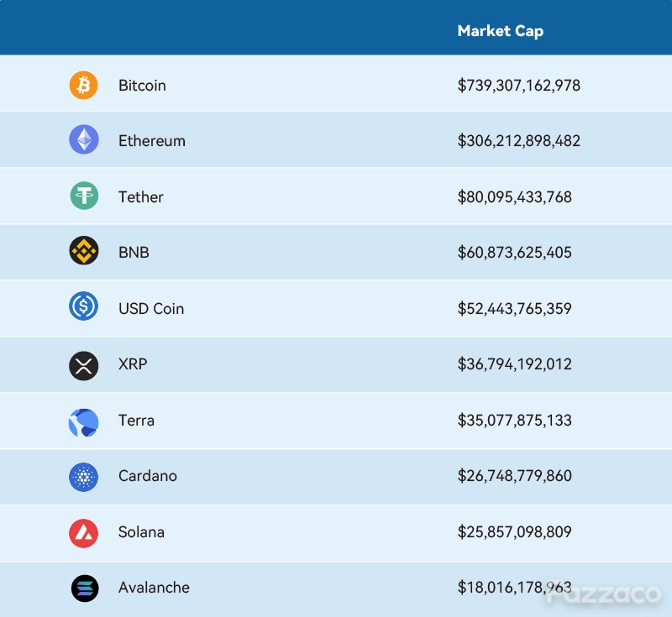Select Terra's market cap $35,077,875,133
This screenshot has height=617, width=672.
[514, 421]
